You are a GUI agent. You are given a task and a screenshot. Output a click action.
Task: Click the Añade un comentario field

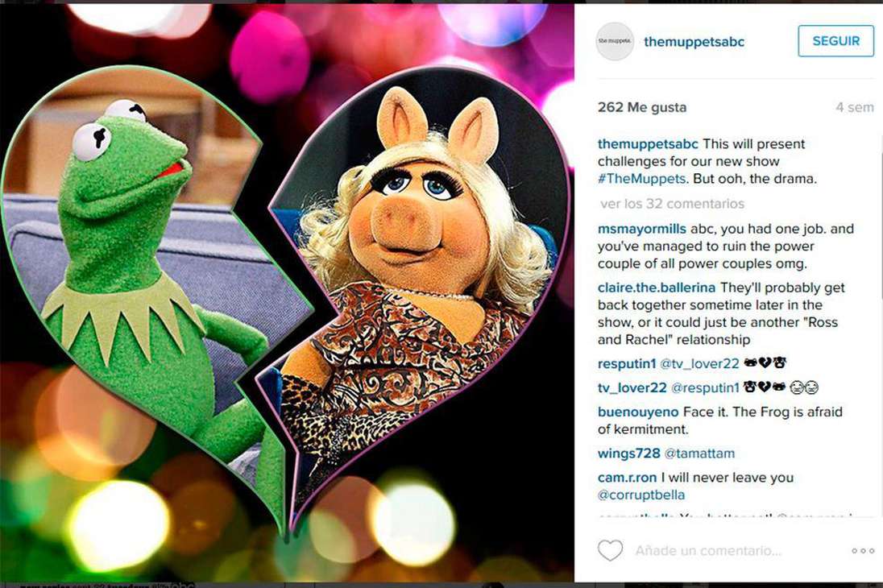tap(708, 551)
